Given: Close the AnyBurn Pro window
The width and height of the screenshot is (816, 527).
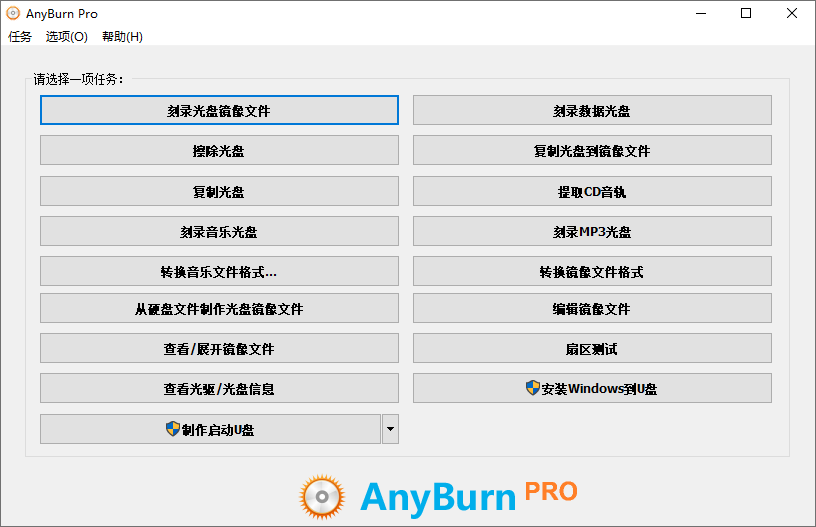Looking at the screenshot, I should coord(792,13).
